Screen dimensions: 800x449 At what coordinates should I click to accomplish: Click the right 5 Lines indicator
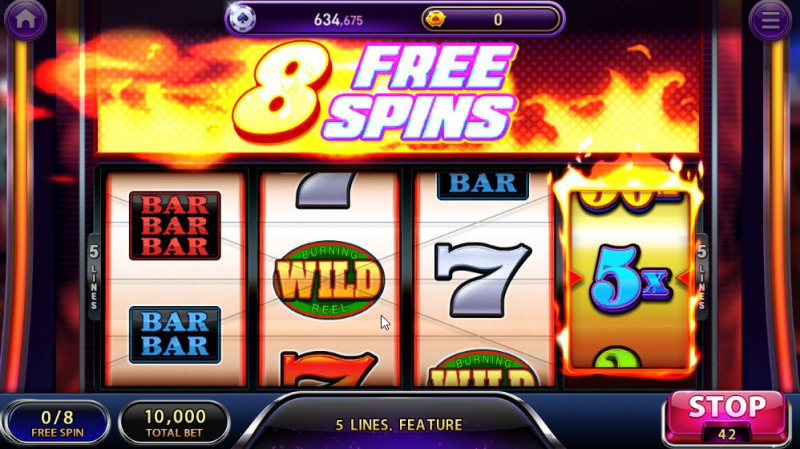[702, 277]
